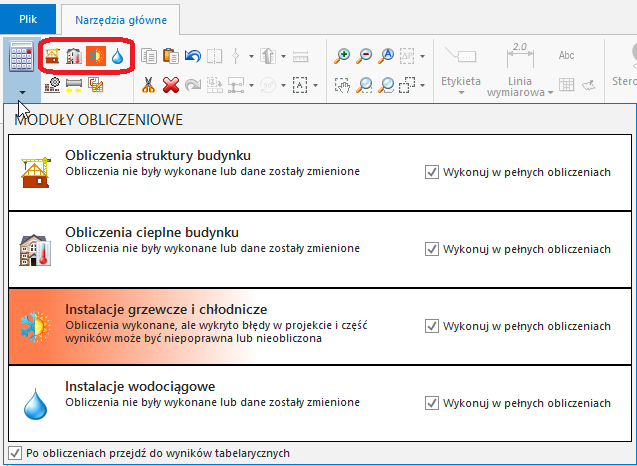This screenshot has height=466, width=637.
Task: Click the water drop installation toolbar icon
Action: (118, 57)
